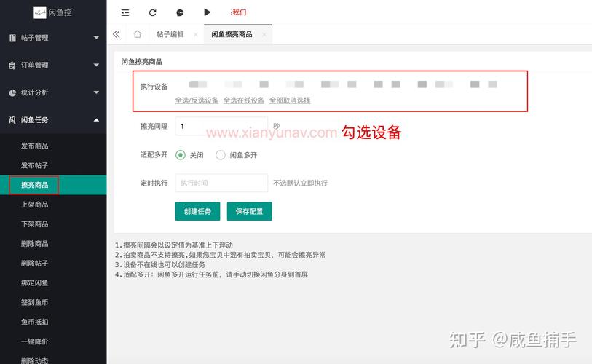Select the 关闭 radio option
This screenshot has width=592, height=364.
(181, 155)
